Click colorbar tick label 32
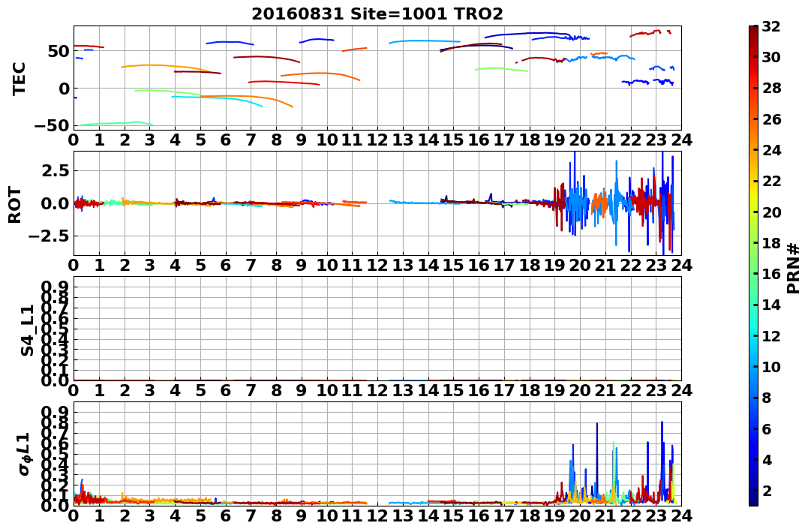Screen dimensions: 808x532 (771, 26)
